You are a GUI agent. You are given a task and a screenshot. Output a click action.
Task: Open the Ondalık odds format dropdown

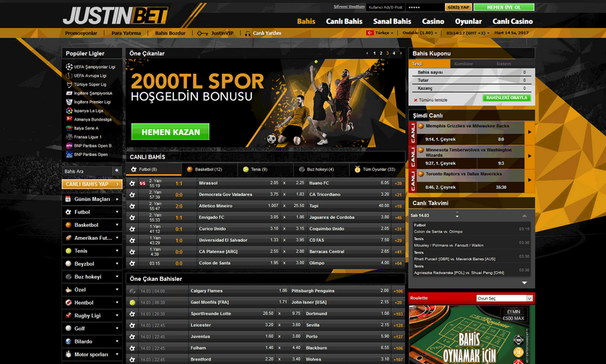tap(420, 32)
